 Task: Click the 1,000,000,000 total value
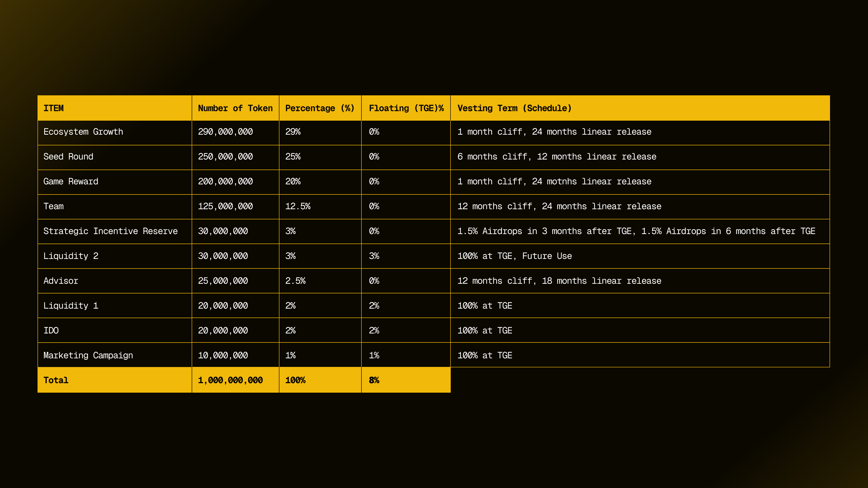click(231, 380)
